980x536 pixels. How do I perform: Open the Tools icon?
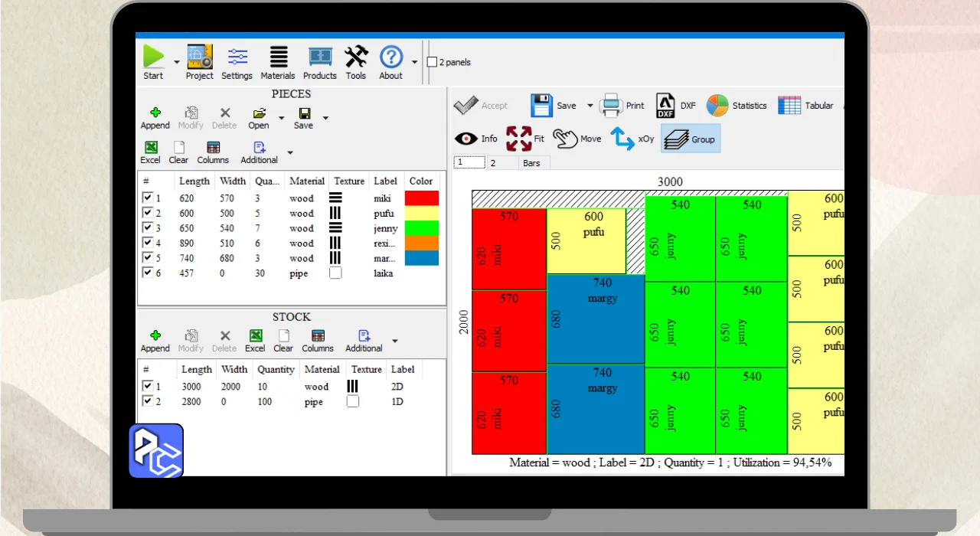coord(356,57)
